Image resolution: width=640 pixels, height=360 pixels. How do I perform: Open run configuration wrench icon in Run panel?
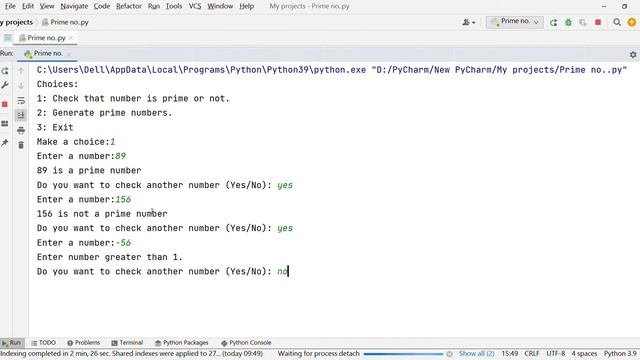5,85
